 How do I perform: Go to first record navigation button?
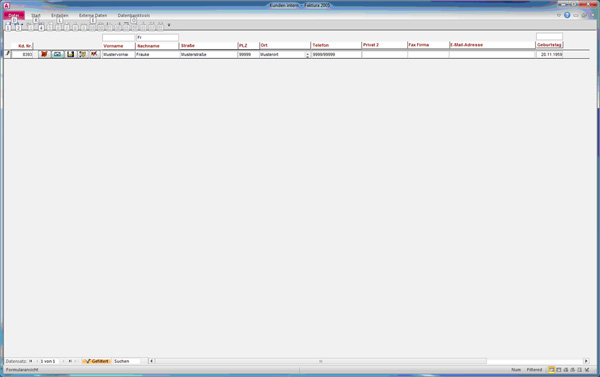(x=31, y=361)
